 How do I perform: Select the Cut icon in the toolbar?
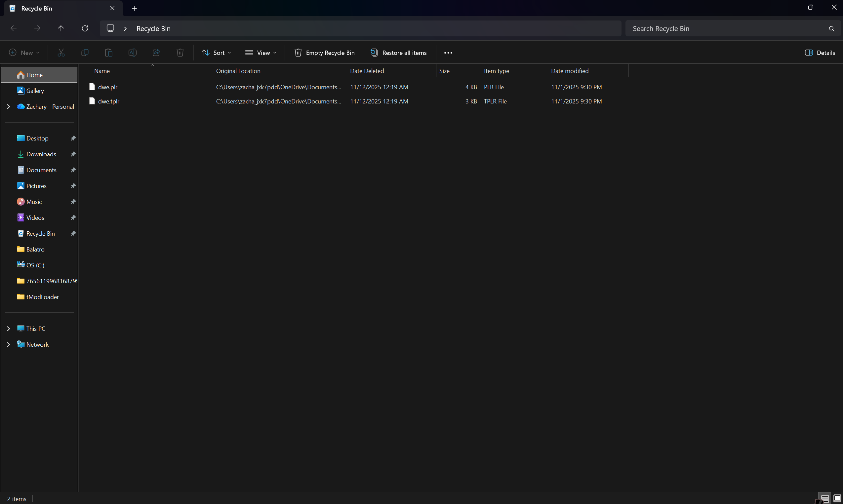pos(61,52)
